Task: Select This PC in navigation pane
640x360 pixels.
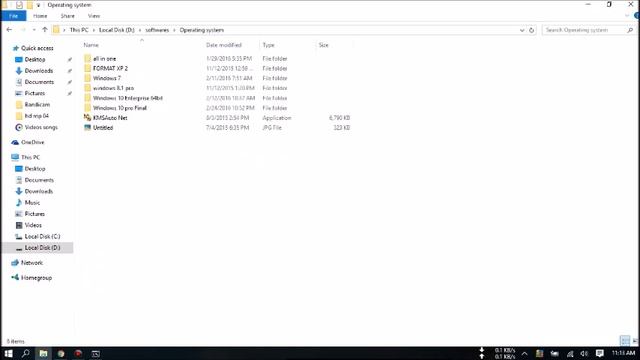Action: 30,158
